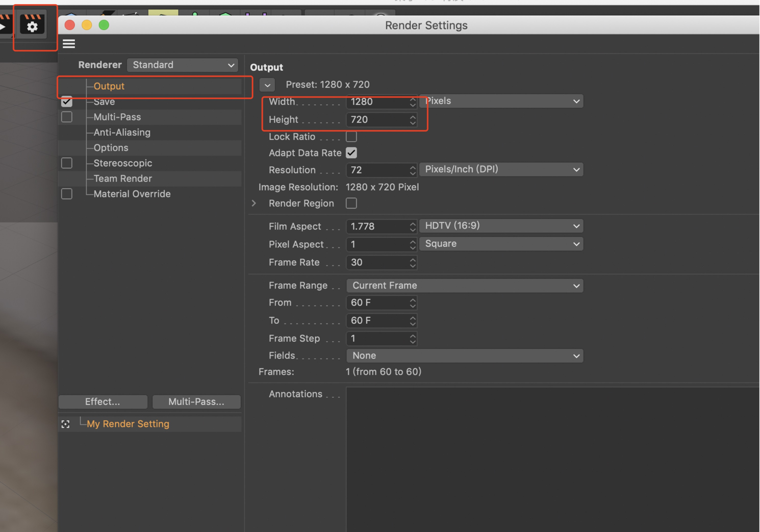
Task: Open the Edit Render Settings clapperboard icon
Action: pyautogui.click(x=32, y=25)
